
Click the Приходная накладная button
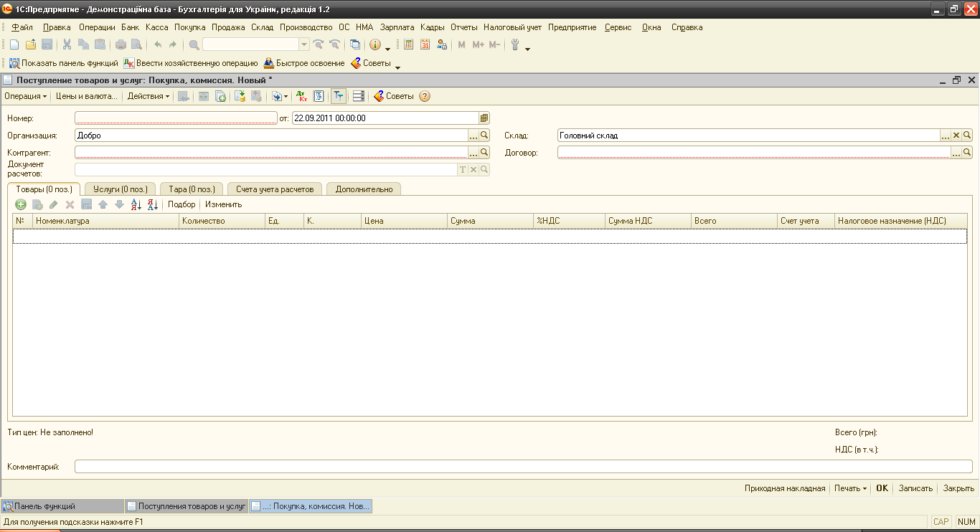(x=785, y=488)
